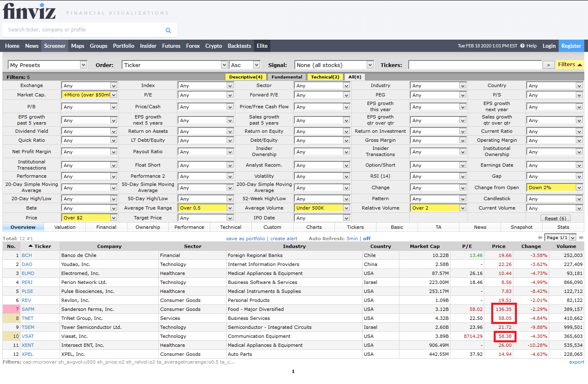This screenshot has width=588, height=384.
Task: Open the RSI (14) filter dropdown
Action: (x=438, y=176)
